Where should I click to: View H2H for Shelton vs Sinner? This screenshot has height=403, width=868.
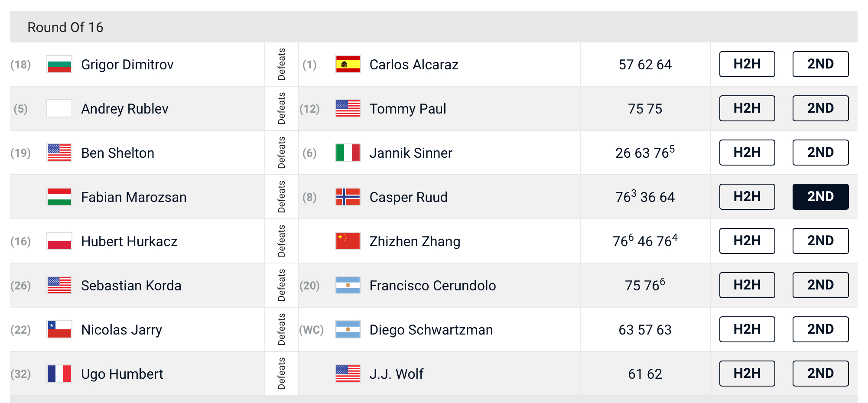pos(747,153)
